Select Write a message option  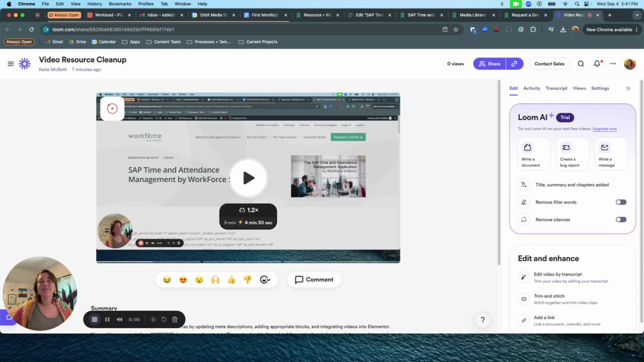(x=611, y=154)
